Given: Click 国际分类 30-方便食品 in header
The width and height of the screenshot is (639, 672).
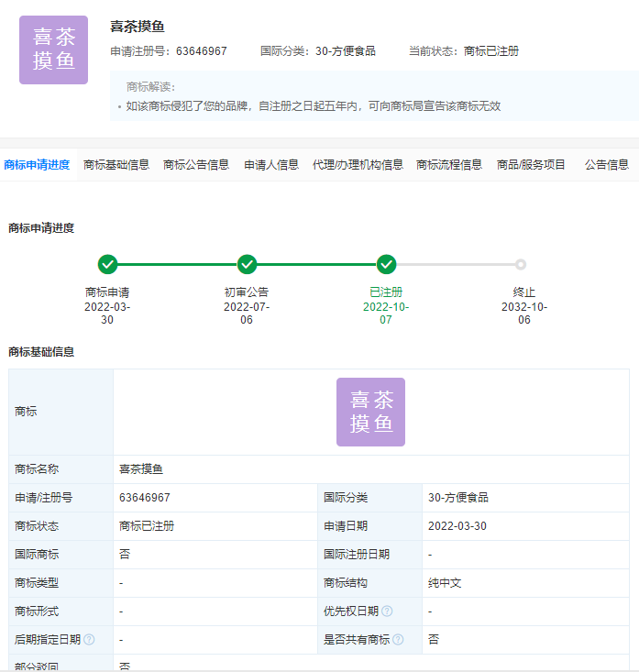Looking at the screenshot, I should tap(318, 51).
